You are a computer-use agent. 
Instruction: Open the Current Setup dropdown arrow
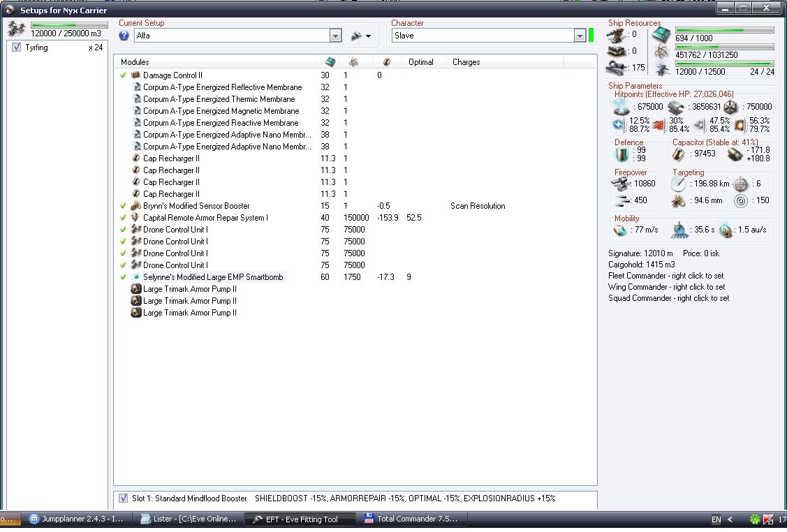coord(335,36)
